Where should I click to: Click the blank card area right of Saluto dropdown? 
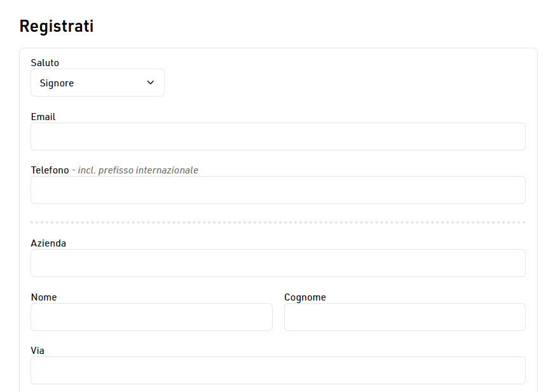pyautogui.click(x=343, y=83)
